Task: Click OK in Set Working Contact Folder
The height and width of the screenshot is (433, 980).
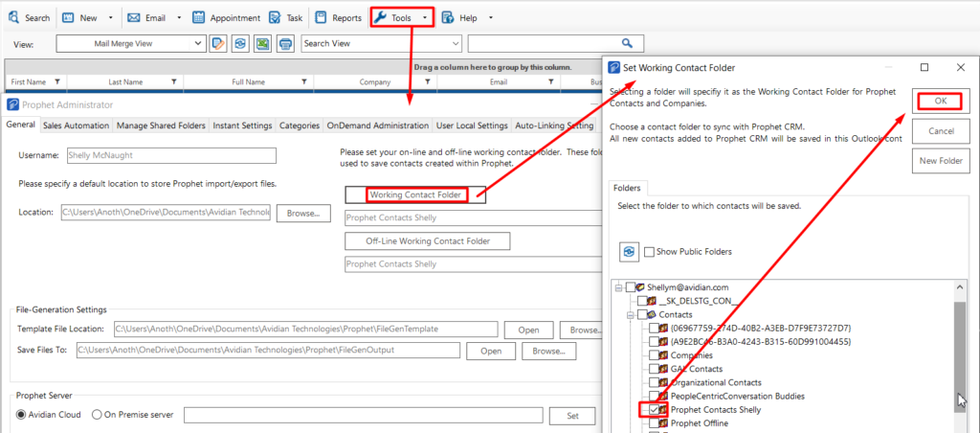Action: click(941, 102)
